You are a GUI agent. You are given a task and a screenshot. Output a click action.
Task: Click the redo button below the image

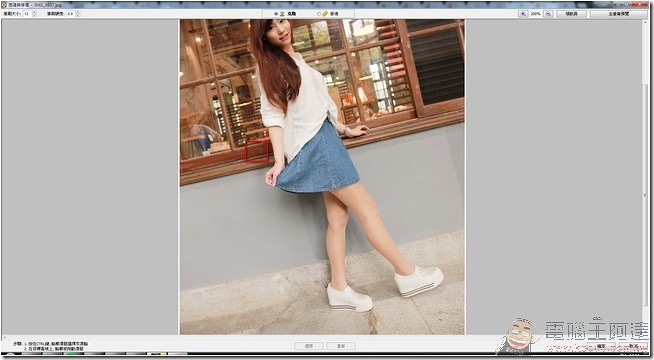(x=341, y=346)
